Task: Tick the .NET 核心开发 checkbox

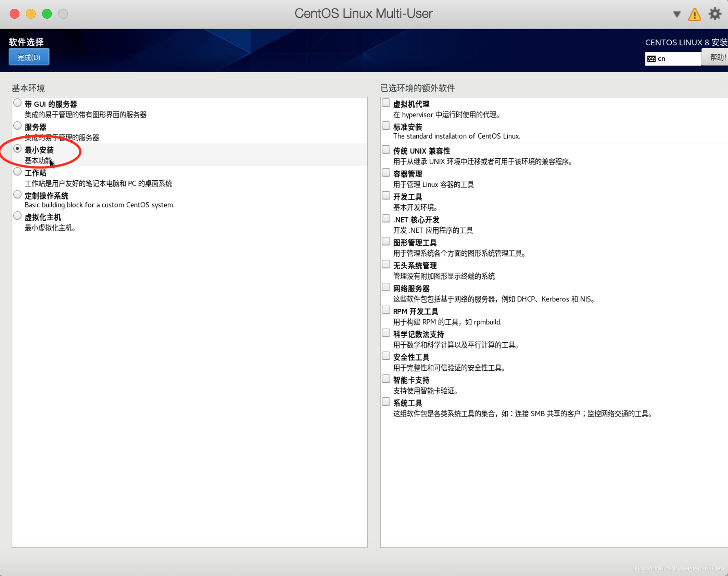Action: tap(386, 218)
